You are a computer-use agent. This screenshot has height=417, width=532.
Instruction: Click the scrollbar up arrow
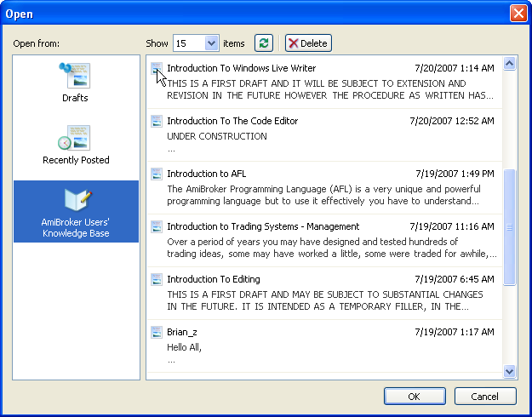click(x=510, y=63)
